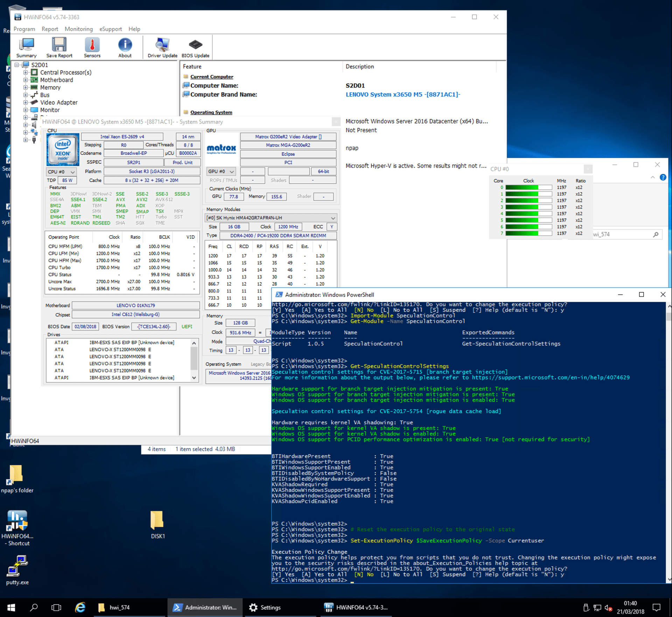The width and height of the screenshot is (672, 617).
Task: Open the BIOS Update chip icon
Action: coord(195,48)
